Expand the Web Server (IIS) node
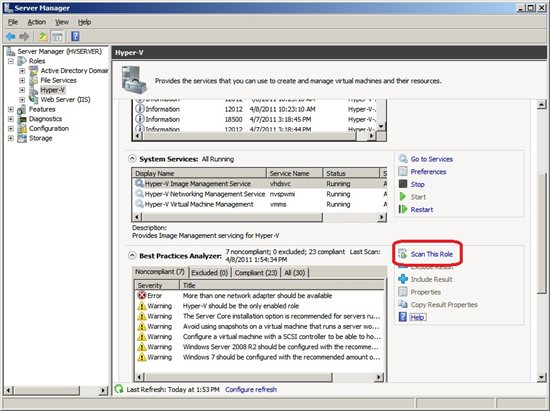550x411 pixels. point(22,100)
